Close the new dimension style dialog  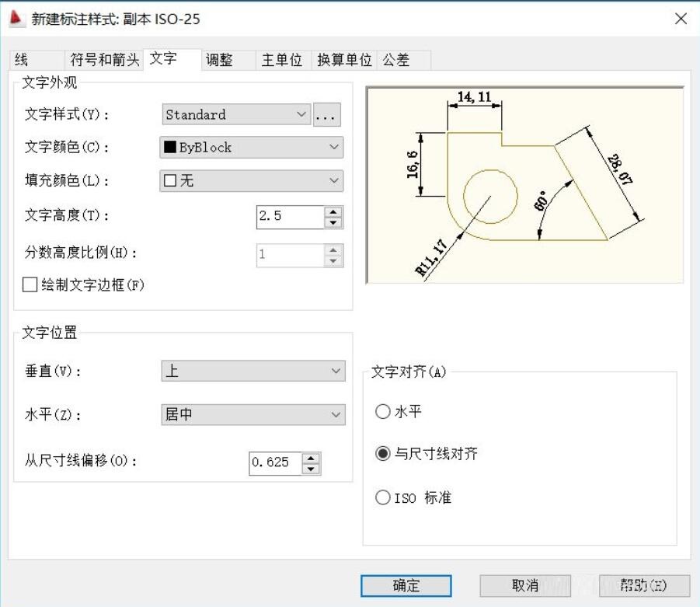[681, 19]
